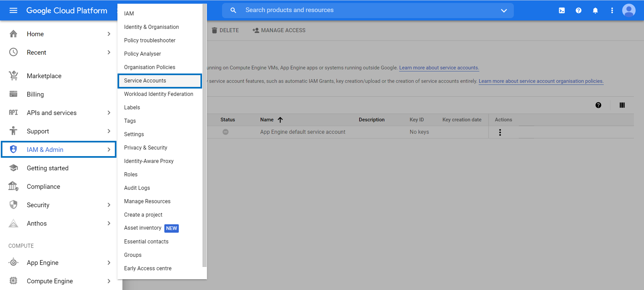The width and height of the screenshot is (644, 290).
Task: Open header more options kebab menu
Action: pos(612,10)
